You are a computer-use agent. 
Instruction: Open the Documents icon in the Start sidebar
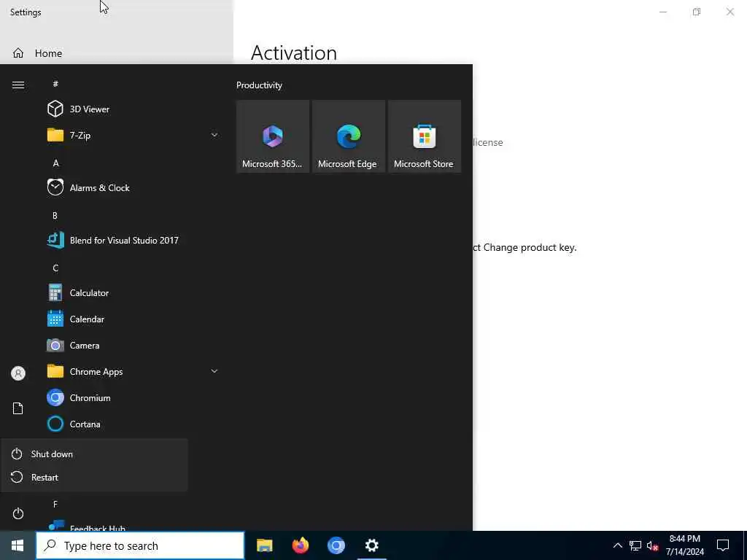click(x=18, y=408)
